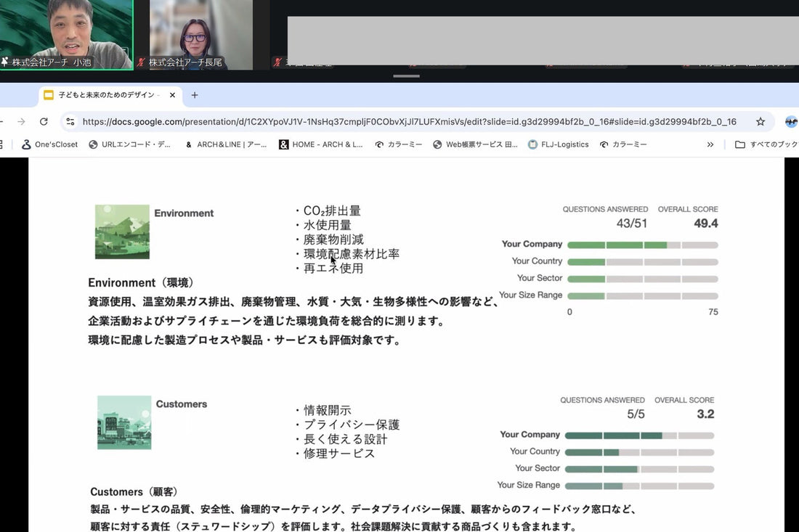Select 小池's video tile

(66, 35)
